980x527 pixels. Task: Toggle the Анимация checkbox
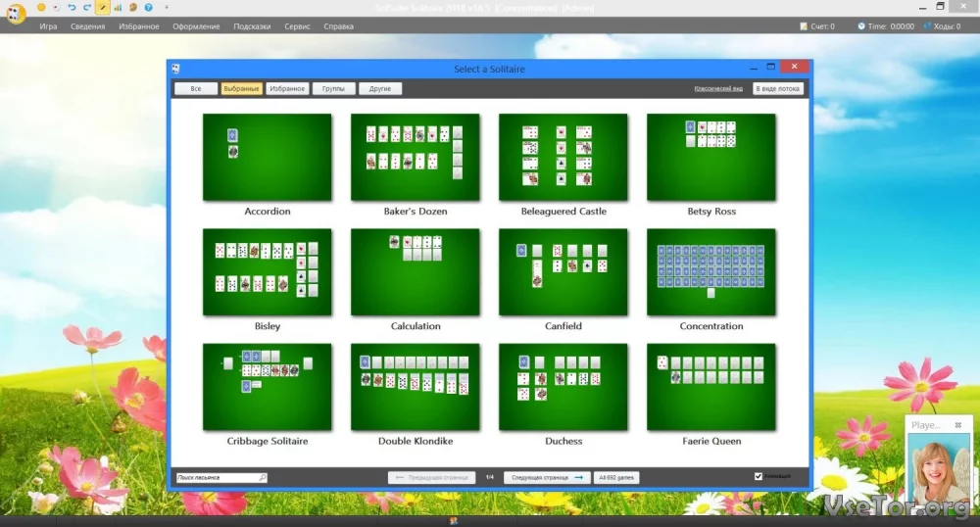tap(758, 477)
